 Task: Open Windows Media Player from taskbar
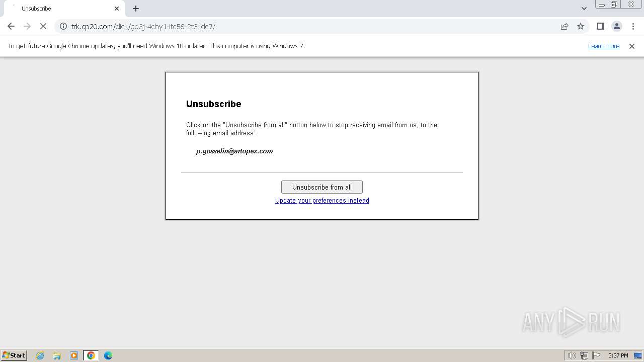point(74,355)
